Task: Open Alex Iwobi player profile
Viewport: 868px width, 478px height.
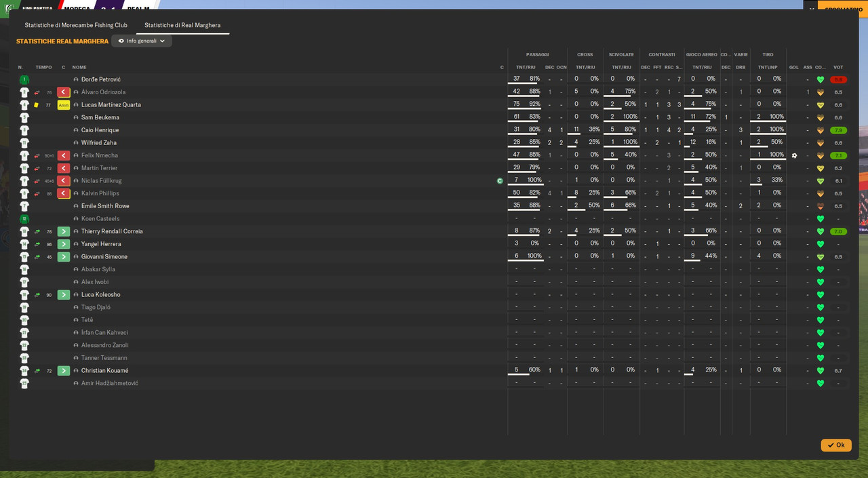Action: (x=95, y=282)
